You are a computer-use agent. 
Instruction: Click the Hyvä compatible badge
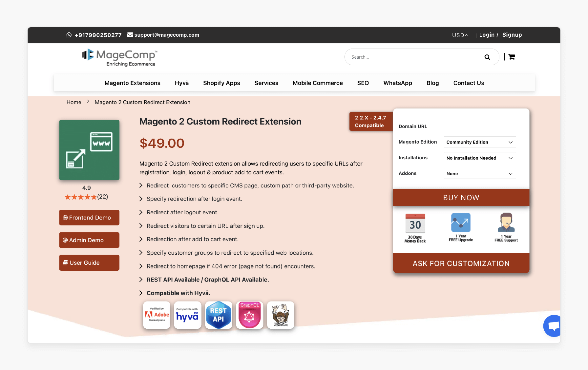pyautogui.click(x=187, y=315)
